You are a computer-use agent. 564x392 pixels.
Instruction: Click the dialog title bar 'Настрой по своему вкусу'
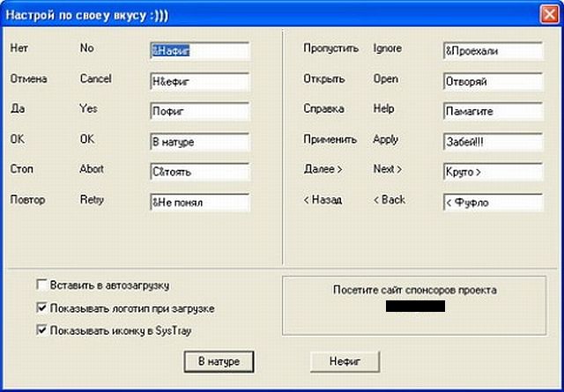[x=264, y=13]
